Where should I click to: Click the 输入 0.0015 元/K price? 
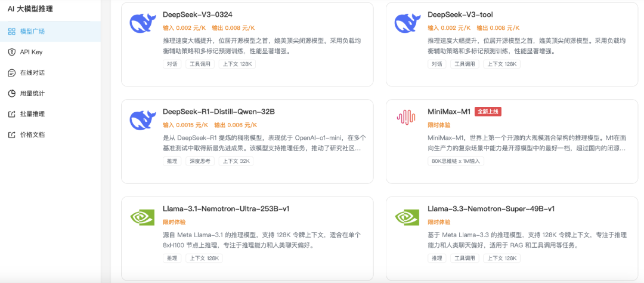pyautogui.click(x=185, y=125)
